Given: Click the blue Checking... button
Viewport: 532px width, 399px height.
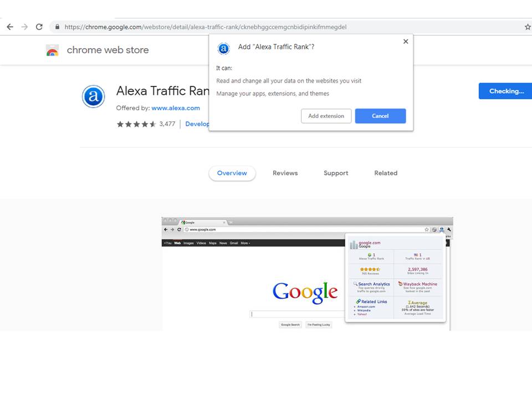Looking at the screenshot, I should 505,91.
